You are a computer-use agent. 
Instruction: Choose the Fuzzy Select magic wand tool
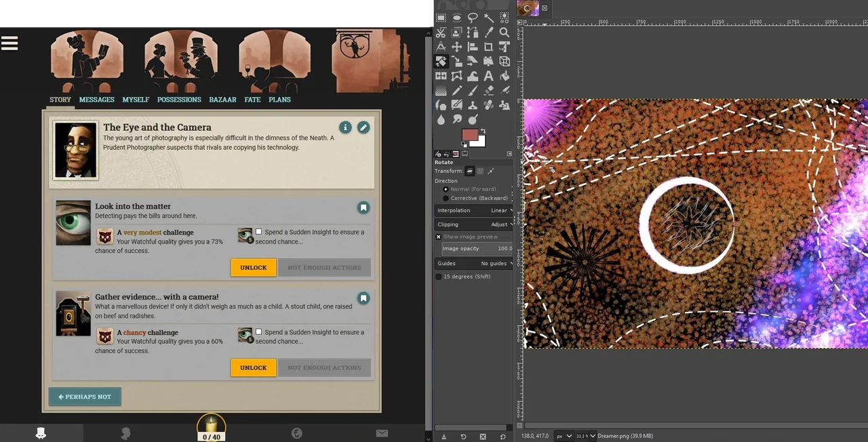488,18
